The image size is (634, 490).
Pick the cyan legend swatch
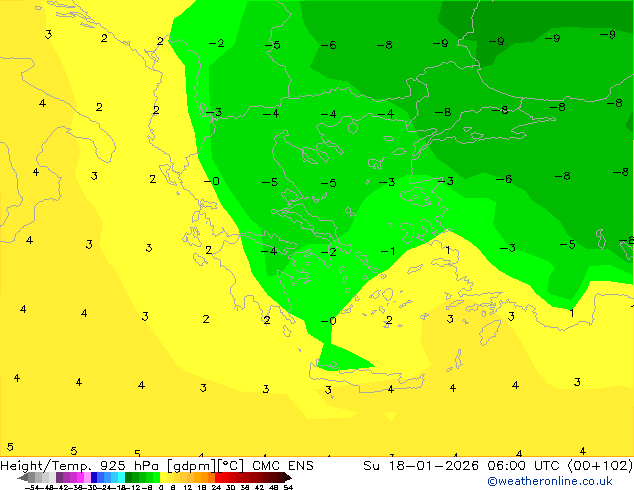coord(121,477)
